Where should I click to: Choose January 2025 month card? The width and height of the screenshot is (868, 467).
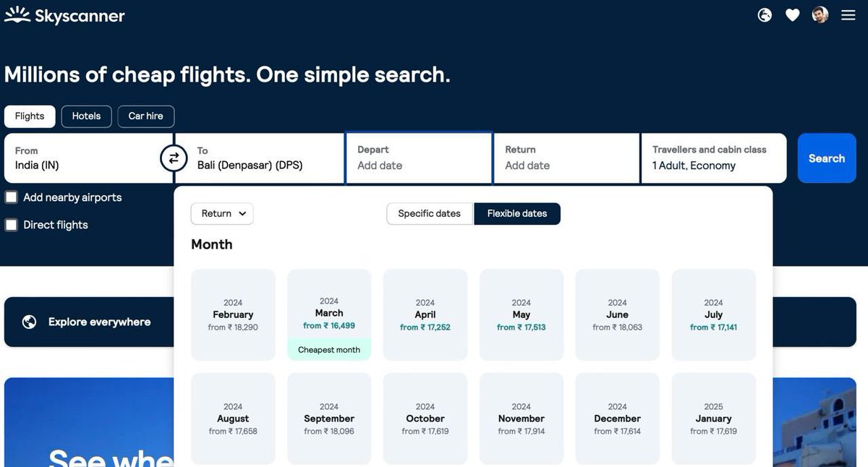pos(714,419)
